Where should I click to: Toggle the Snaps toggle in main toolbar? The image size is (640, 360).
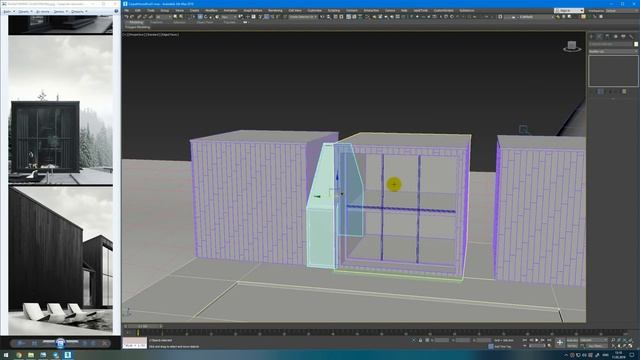pyautogui.click(x=260, y=17)
